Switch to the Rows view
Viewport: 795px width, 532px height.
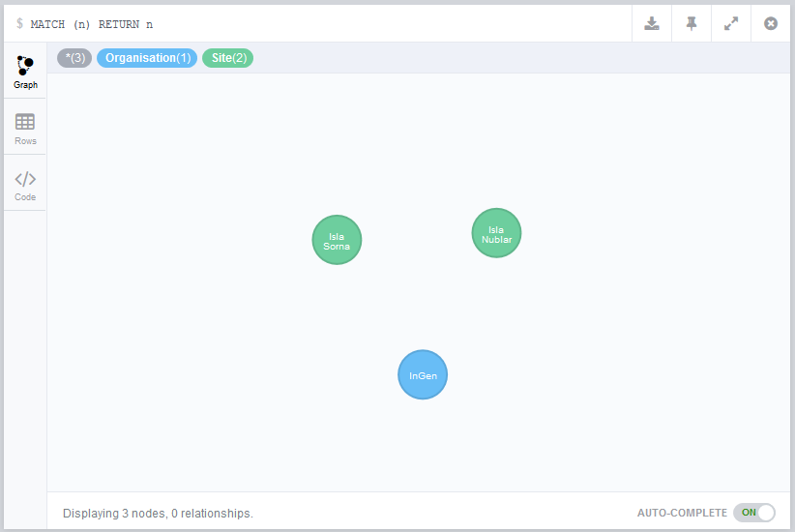pyautogui.click(x=25, y=128)
